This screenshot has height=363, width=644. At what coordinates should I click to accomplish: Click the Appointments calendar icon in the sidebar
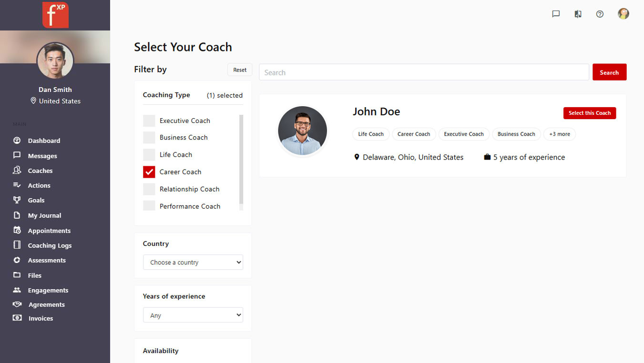pos(17,231)
